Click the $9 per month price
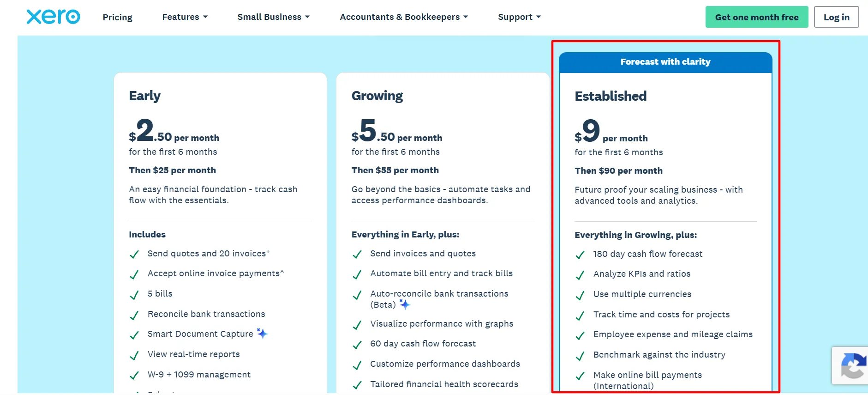The image size is (868, 395). pos(611,131)
